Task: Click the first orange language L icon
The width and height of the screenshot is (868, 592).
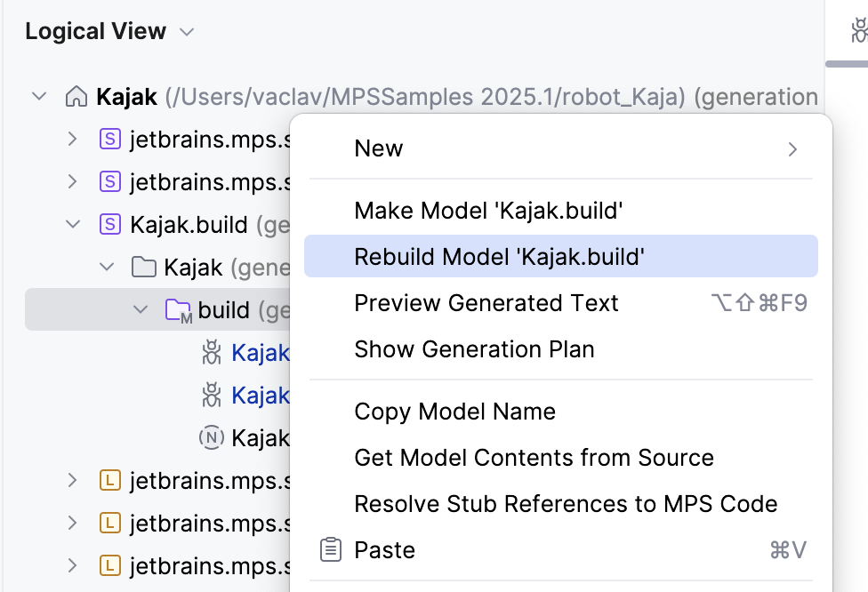Action: tap(109, 481)
